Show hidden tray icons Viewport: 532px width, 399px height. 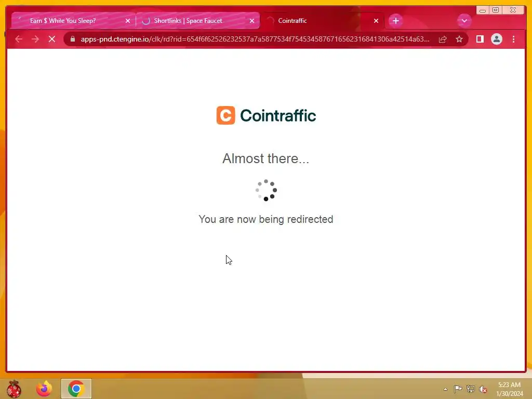click(x=445, y=389)
